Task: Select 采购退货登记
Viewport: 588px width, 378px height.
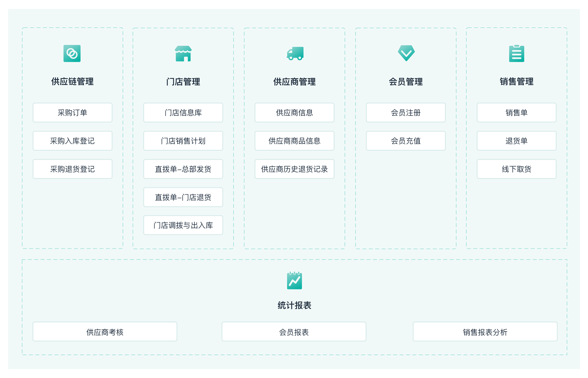Action: [x=72, y=169]
